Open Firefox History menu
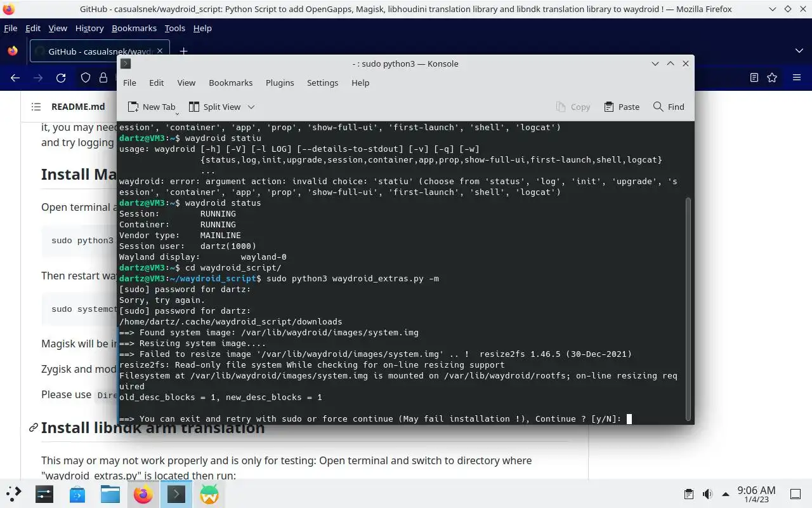 click(89, 28)
